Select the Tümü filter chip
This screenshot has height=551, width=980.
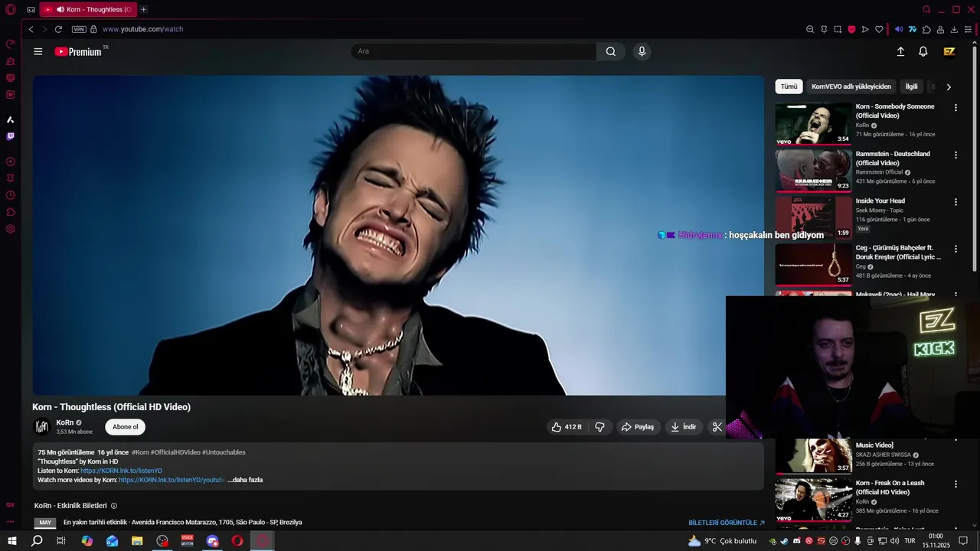(x=789, y=86)
